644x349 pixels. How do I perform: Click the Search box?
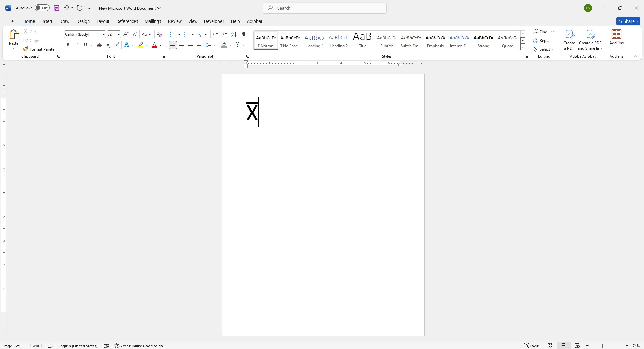point(325,8)
